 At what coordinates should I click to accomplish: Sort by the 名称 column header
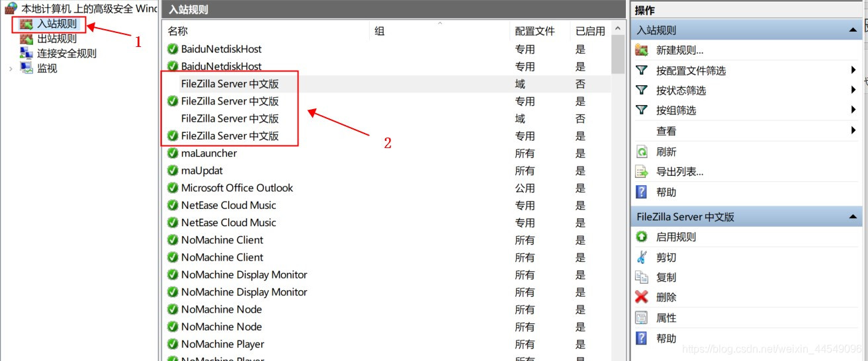point(265,31)
